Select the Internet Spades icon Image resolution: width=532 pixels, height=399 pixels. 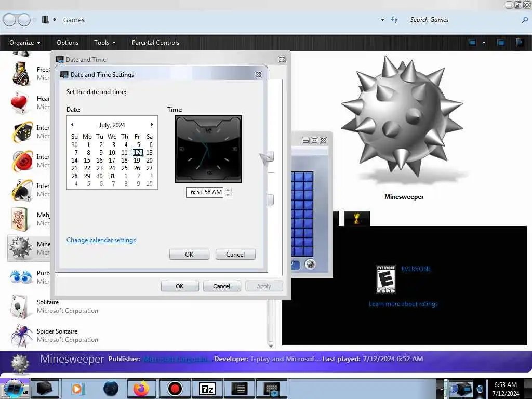[x=22, y=190]
